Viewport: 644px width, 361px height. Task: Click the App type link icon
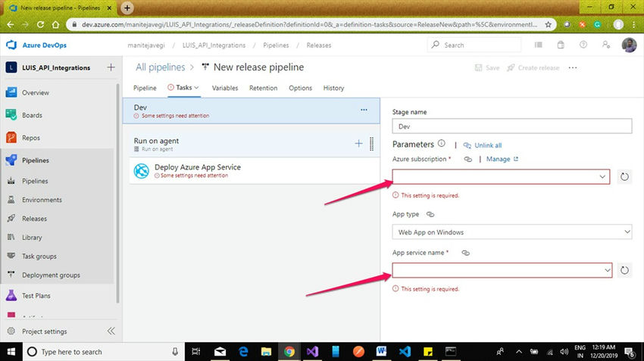[x=430, y=214]
